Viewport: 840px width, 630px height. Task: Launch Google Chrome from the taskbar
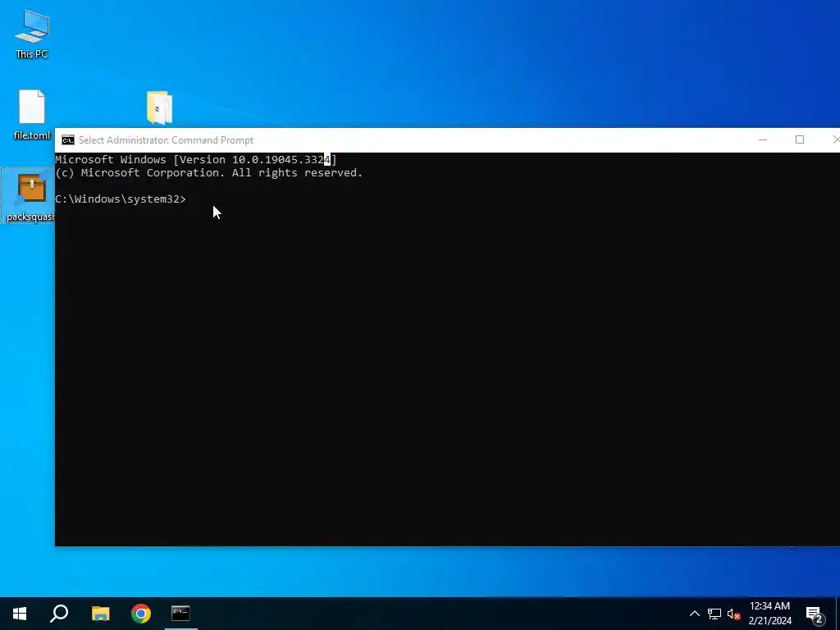[141, 614]
